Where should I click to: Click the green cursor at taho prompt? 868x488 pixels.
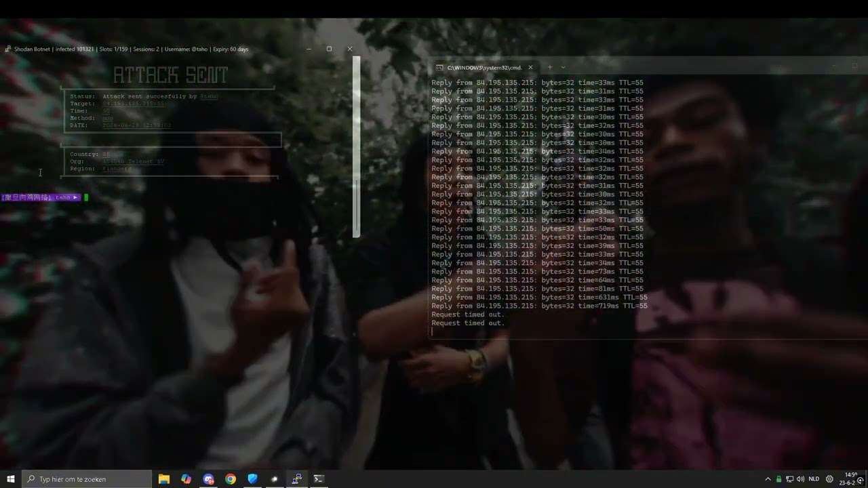(x=86, y=197)
